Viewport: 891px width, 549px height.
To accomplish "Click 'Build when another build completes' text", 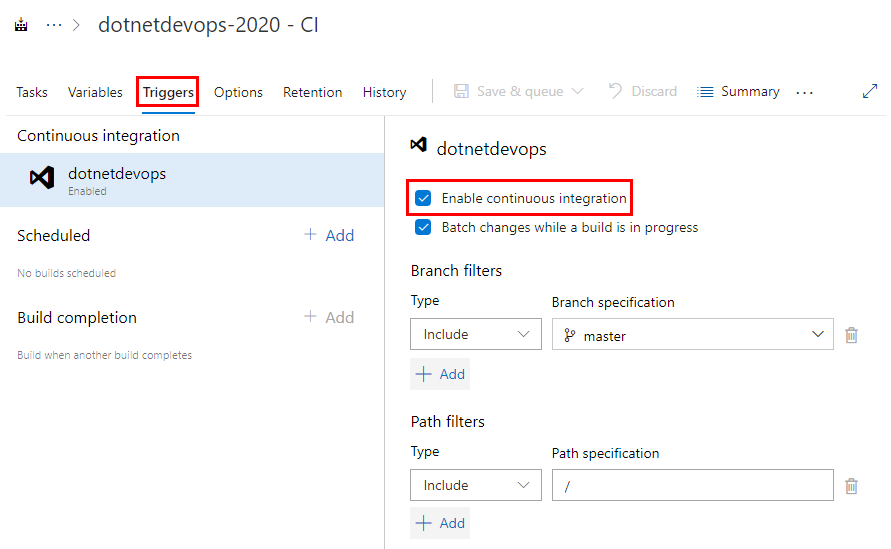I will coord(105,355).
